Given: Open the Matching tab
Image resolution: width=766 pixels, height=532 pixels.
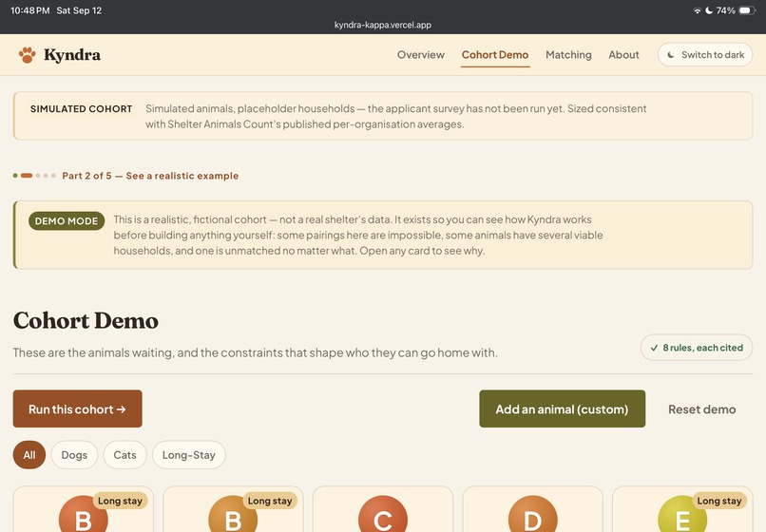Looking at the screenshot, I should tap(568, 55).
